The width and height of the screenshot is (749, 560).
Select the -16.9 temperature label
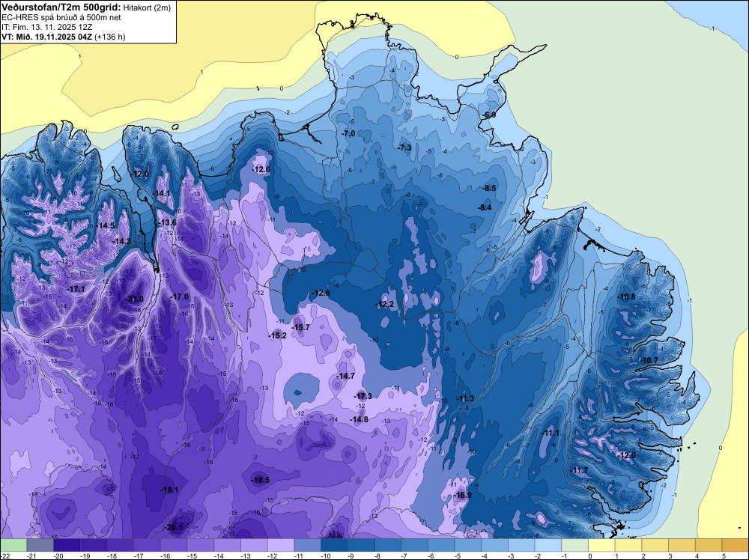(x=462, y=495)
